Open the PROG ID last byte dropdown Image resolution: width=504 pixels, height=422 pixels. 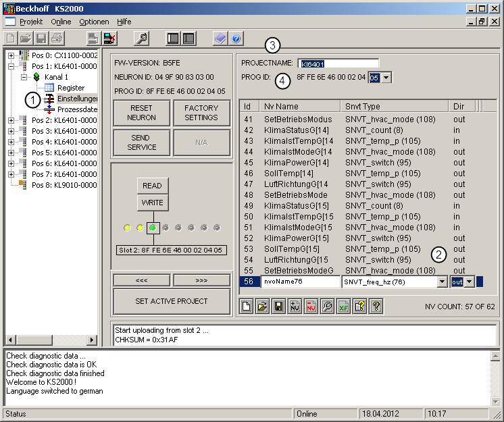tap(386, 78)
